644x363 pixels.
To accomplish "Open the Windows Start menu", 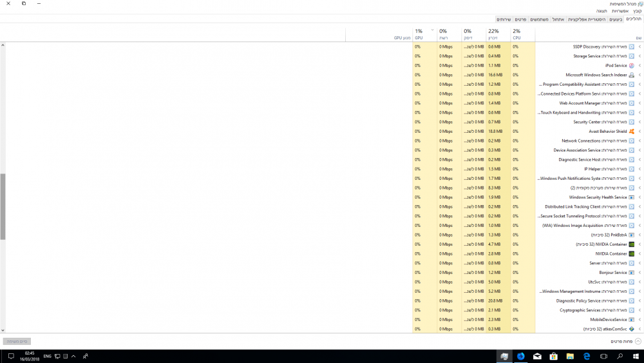I will click(636, 356).
